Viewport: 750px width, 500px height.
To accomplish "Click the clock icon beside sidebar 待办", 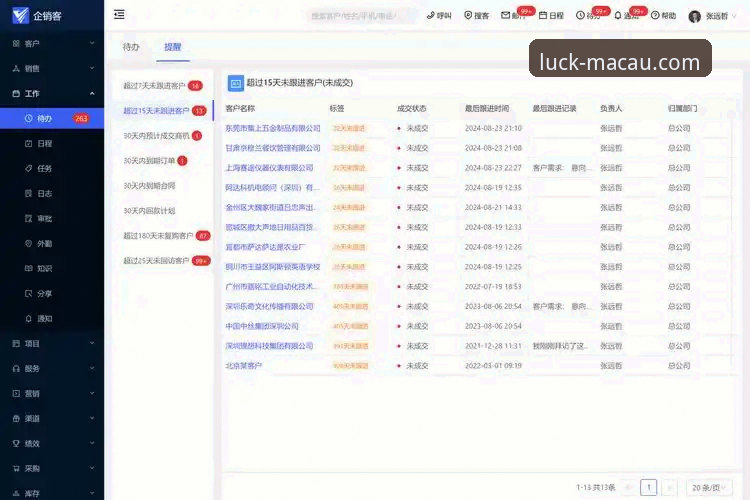I will [x=28, y=118].
